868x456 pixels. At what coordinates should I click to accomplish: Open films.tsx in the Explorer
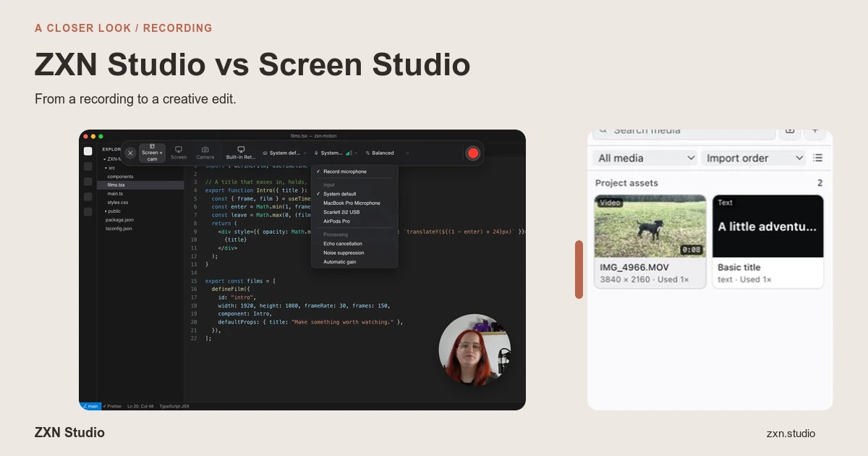coord(140,185)
